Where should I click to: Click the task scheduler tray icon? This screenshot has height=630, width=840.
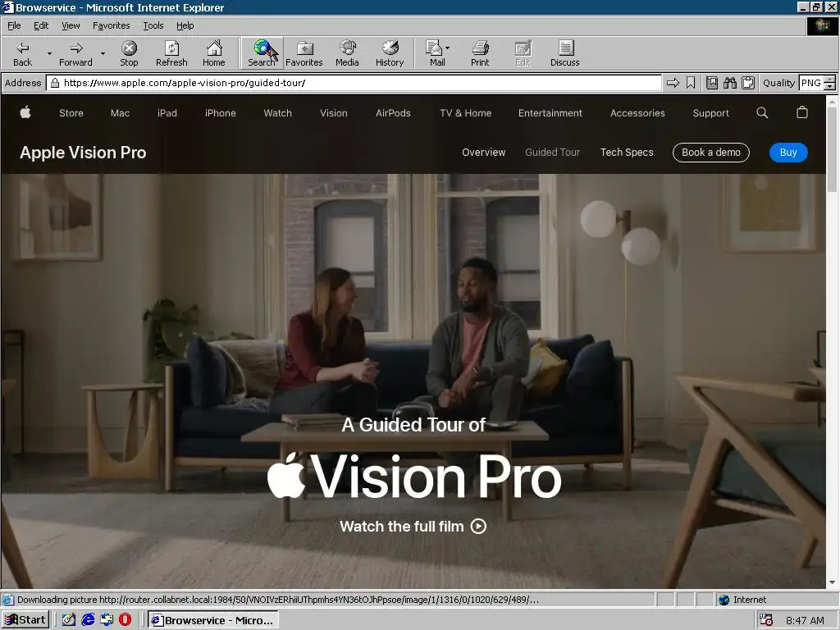[766, 620]
